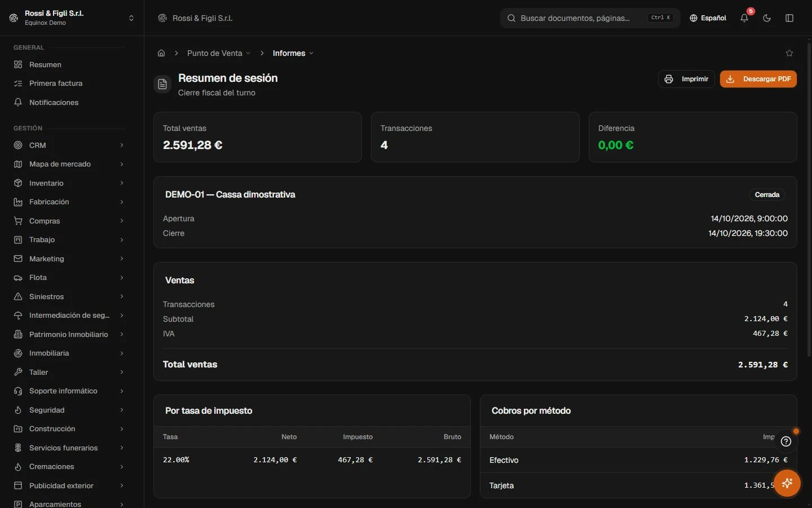Click the Resumen dashboard icon in sidebar
The width and height of the screenshot is (812, 508).
[x=18, y=65]
